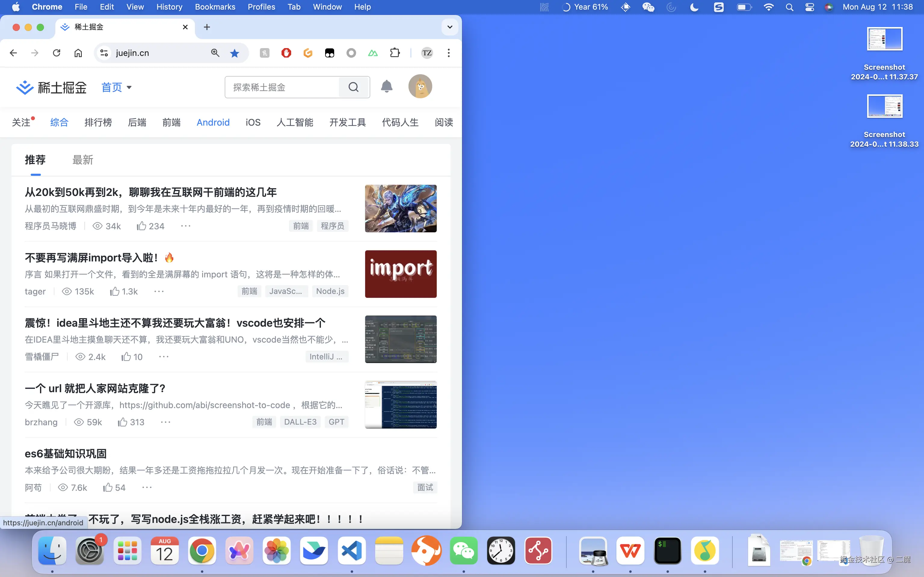Toggle dark mode via menu bar moon icon
The width and height of the screenshot is (924, 577).
tap(694, 7)
